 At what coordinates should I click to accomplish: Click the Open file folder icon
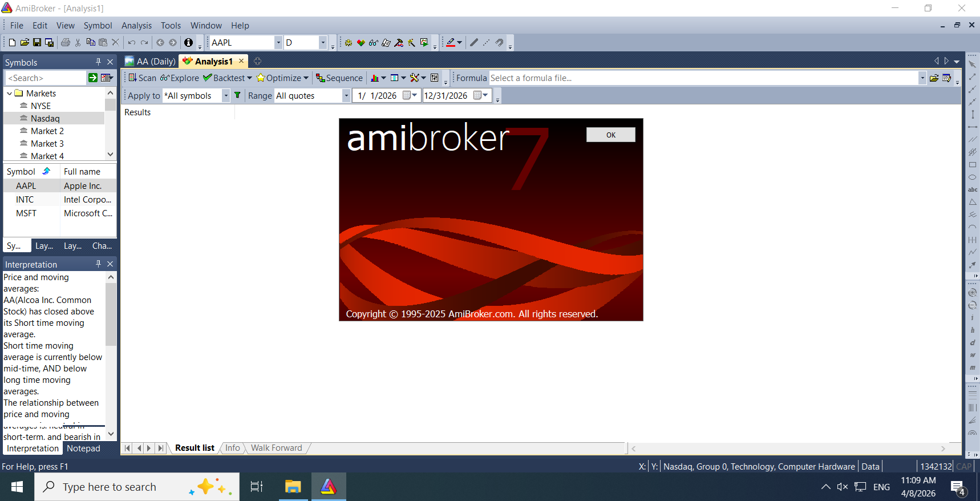point(25,42)
